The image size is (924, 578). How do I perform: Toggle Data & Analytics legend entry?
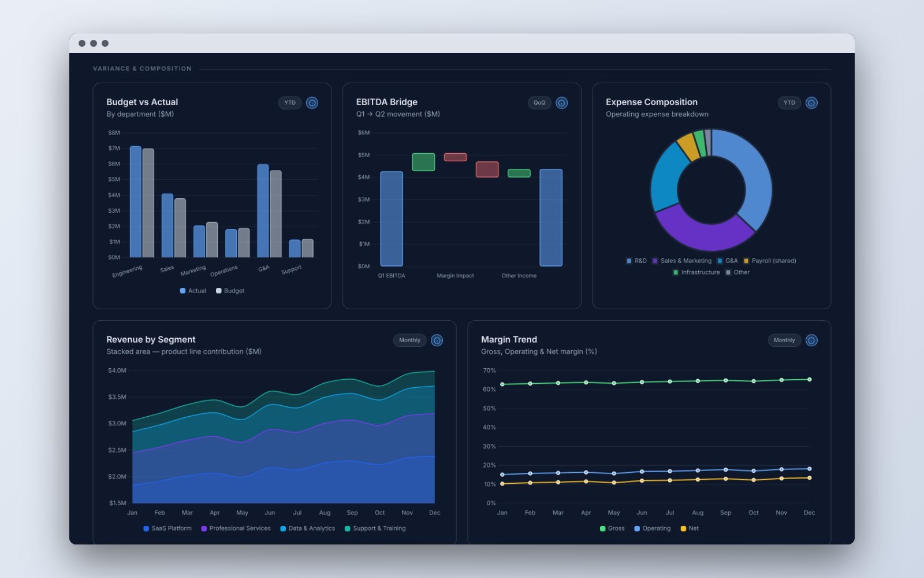tap(308, 528)
